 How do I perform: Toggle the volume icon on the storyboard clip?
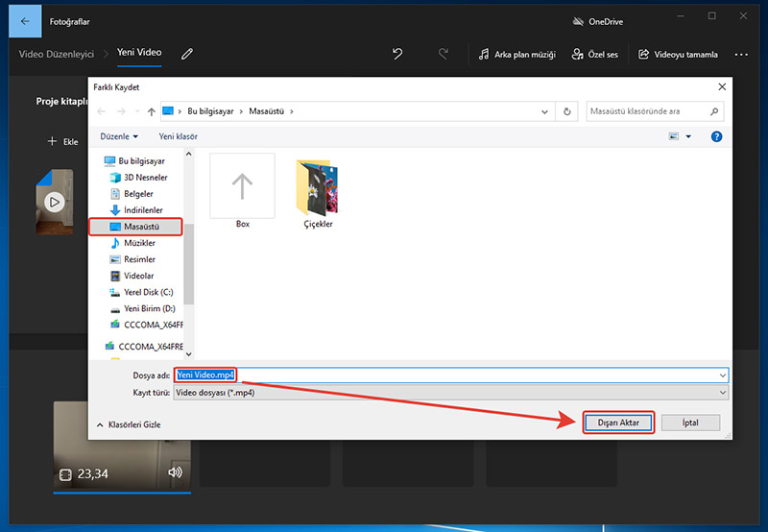[x=175, y=472]
